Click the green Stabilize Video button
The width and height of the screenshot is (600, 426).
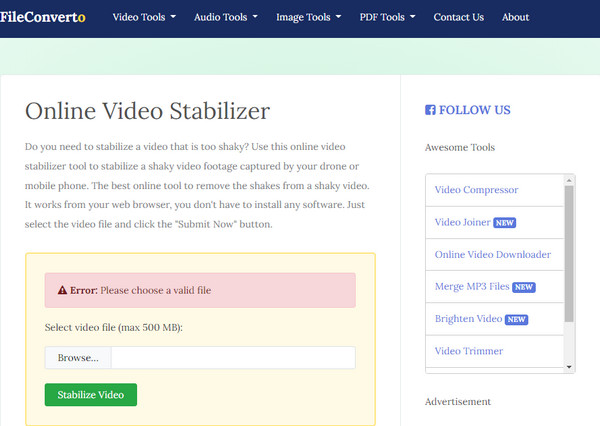click(91, 395)
